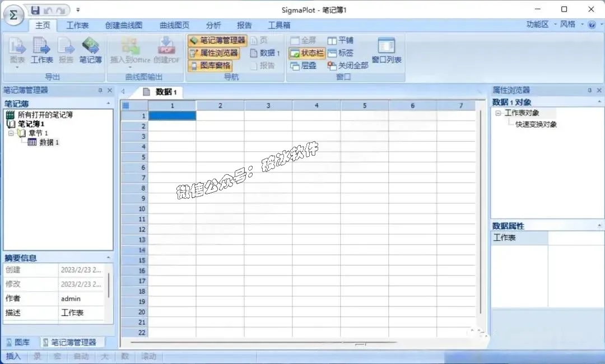
Task: Select 所有打开的笔记簿 tree item
Action: point(45,115)
